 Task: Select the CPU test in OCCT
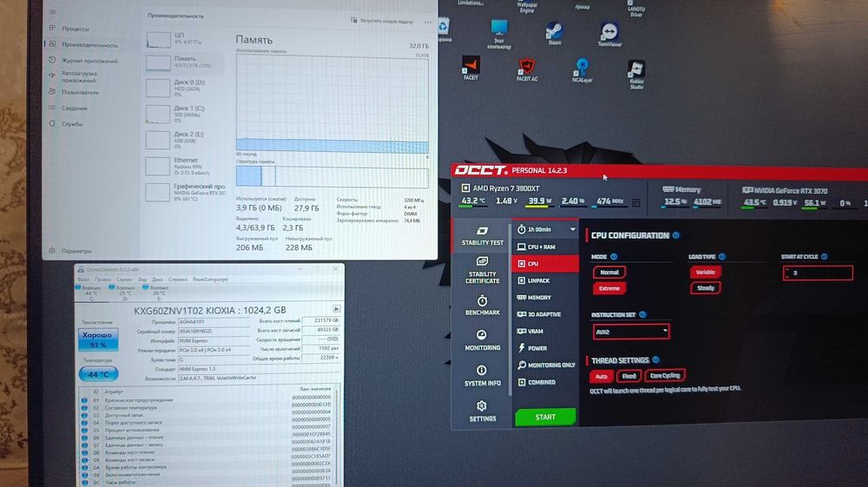click(545, 264)
